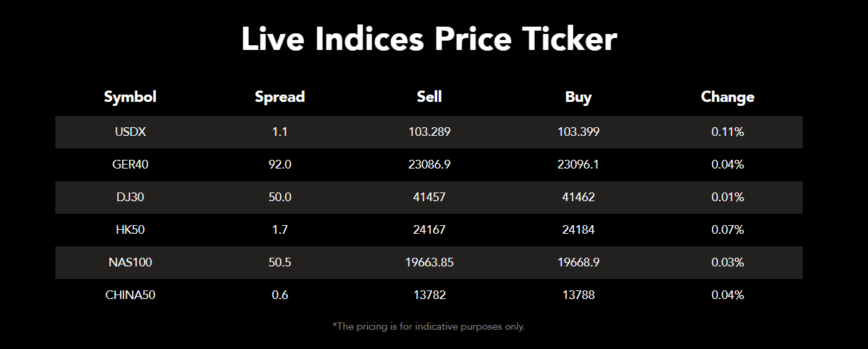Image resolution: width=868 pixels, height=349 pixels.
Task: Click the NAS100 spread value 50.5
Action: (x=279, y=262)
